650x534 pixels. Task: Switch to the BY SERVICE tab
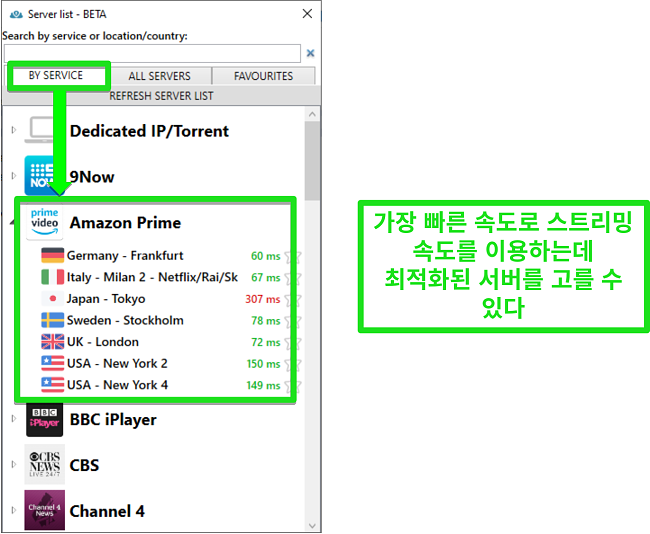click(x=56, y=75)
